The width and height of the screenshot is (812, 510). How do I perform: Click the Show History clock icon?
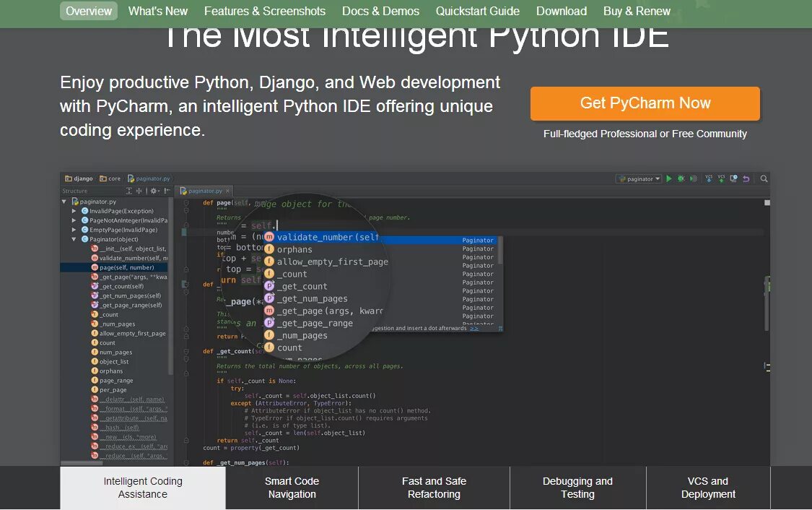point(733,179)
